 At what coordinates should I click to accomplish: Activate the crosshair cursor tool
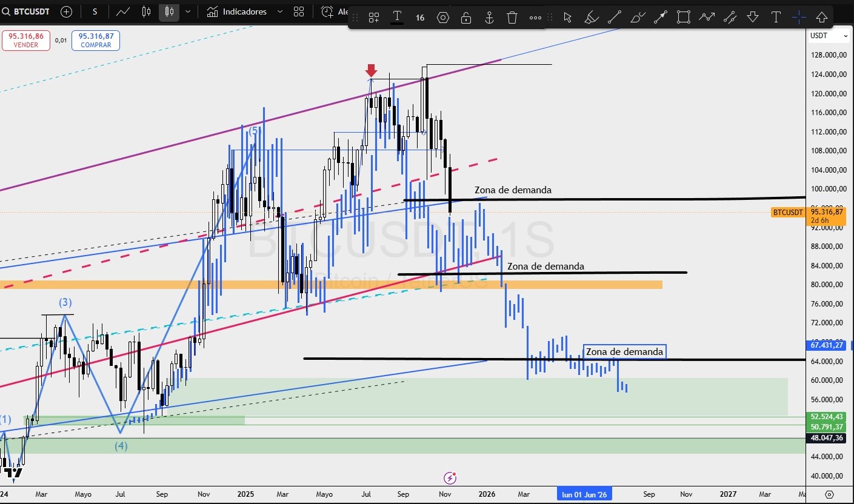[799, 17]
